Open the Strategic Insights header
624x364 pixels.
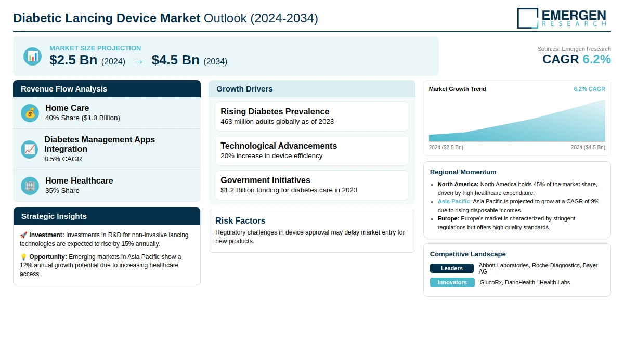point(107,216)
